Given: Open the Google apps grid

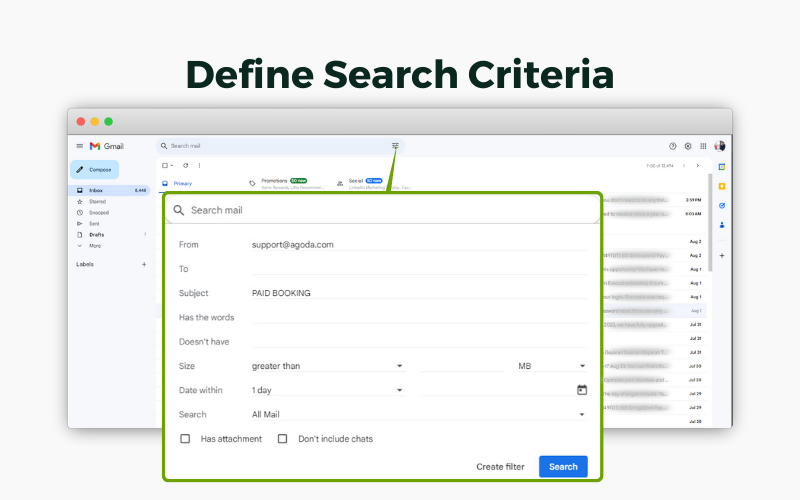Looking at the screenshot, I should pyautogui.click(x=703, y=146).
